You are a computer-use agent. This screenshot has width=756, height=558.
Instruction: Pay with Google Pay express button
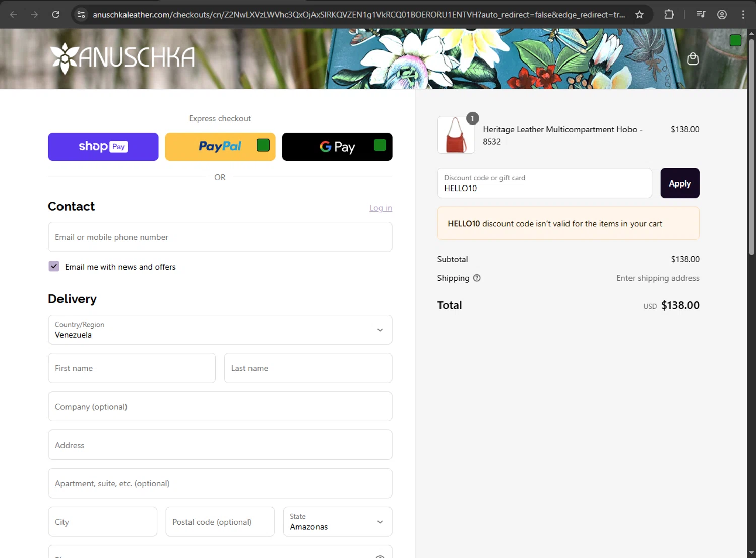[x=337, y=147]
